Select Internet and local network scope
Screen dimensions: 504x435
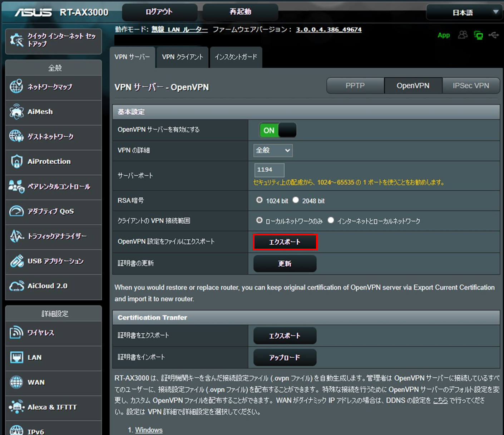click(331, 220)
